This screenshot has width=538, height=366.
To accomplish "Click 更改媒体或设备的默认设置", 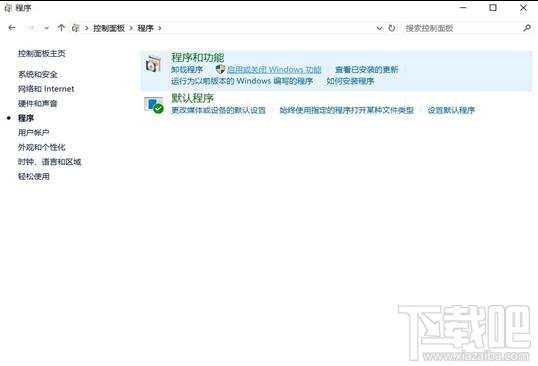I will (219, 110).
